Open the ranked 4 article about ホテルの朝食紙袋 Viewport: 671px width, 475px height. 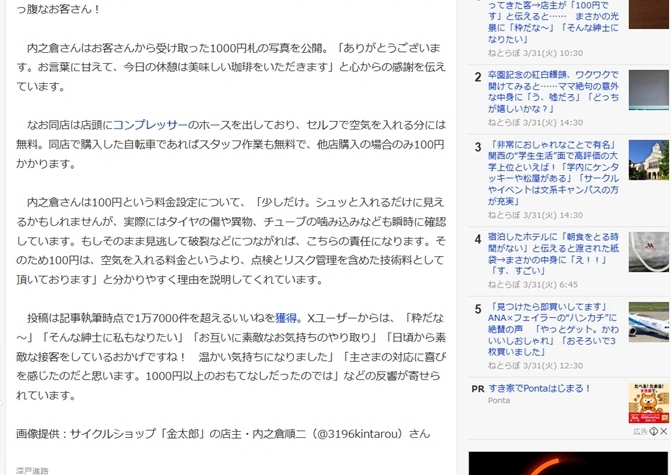click(x=553, y=254)
